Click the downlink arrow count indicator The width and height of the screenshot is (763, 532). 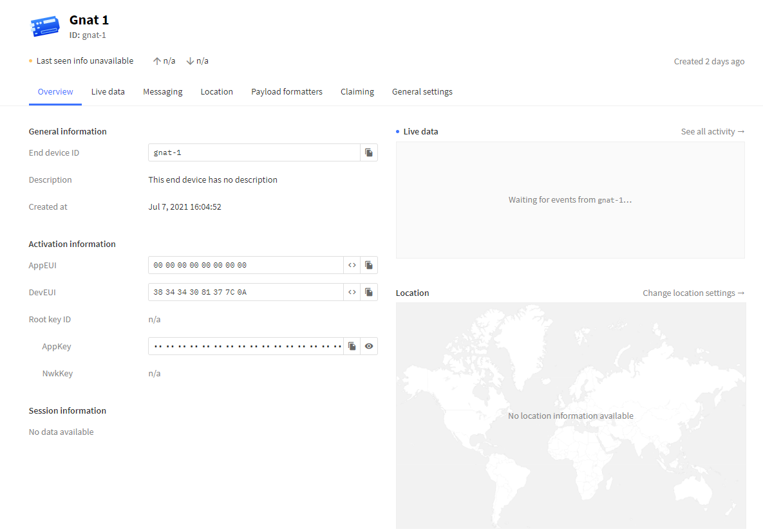197,61
